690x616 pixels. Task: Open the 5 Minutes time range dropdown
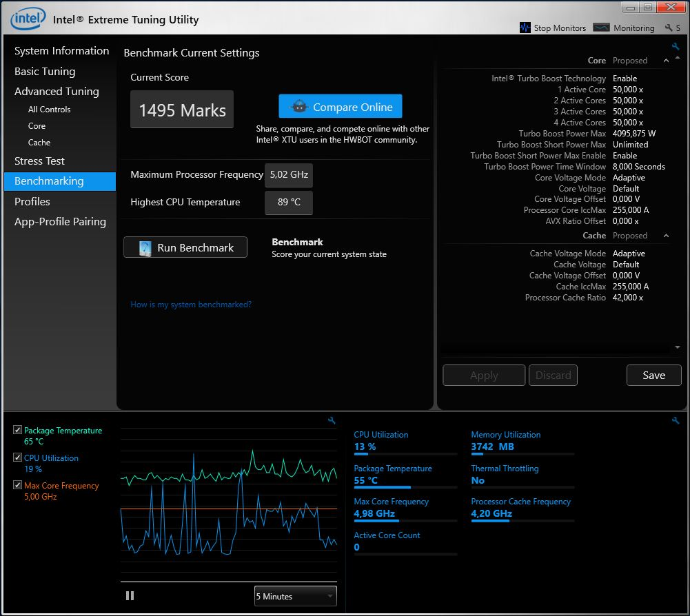pos(295,596)
